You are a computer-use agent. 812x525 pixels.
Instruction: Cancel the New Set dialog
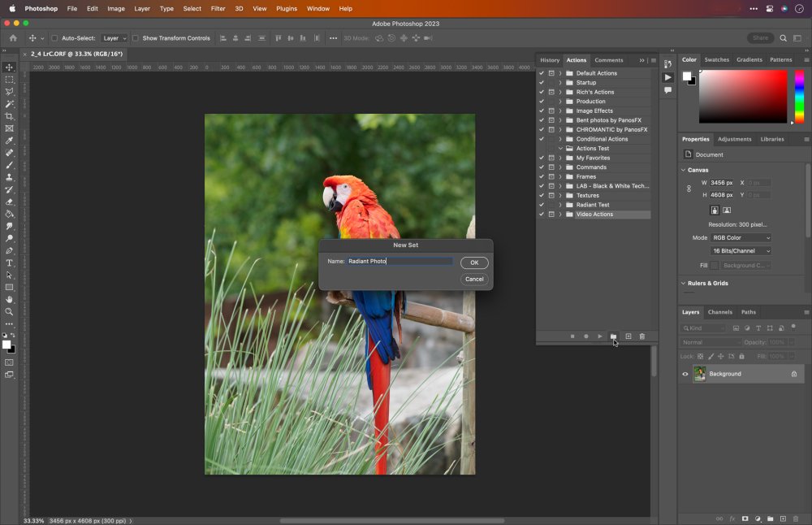coord(474,279)
